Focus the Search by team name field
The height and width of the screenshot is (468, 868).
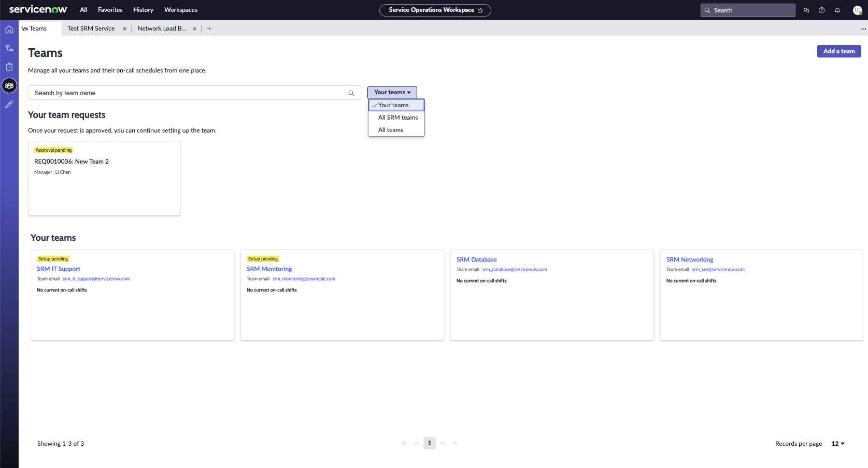194,93
